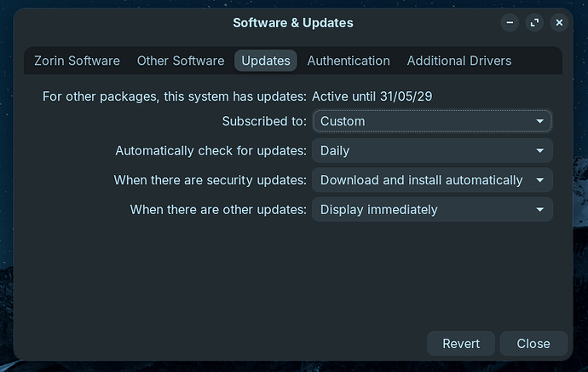The width and height of the screenshot is (588, 372).
Task: Minimize the Software & Updates window
Action: (x=509, y=23)
